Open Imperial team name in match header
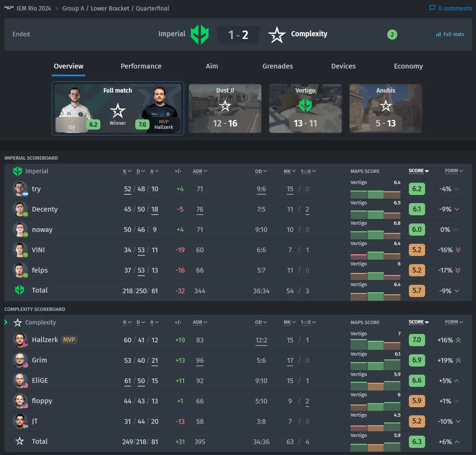Viewport: 476px width, 455px height. tap(172, 34)
